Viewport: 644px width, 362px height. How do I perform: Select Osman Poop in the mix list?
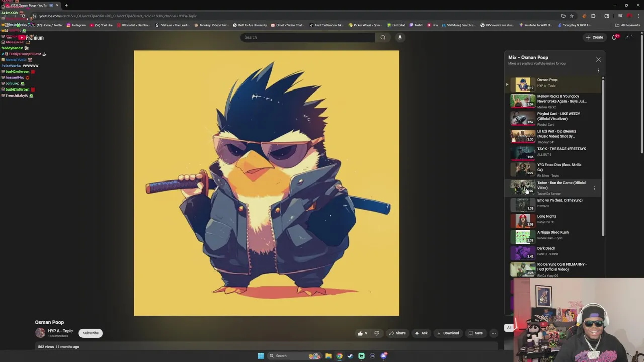click(x=553, y=83)
